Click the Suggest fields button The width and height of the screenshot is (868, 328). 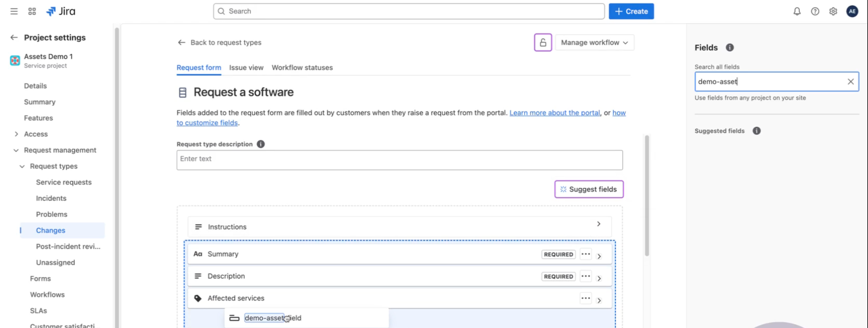point(589,189)
